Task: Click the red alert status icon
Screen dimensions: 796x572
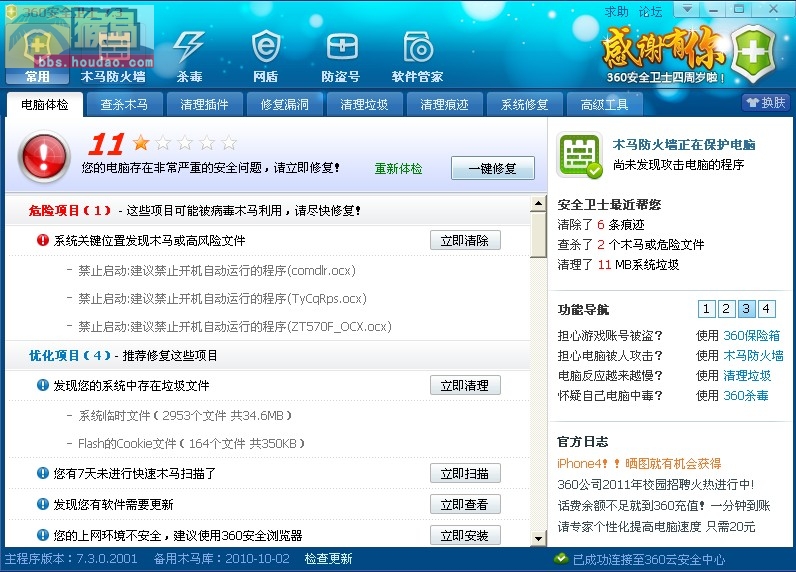Action: pyautogui.click(x=44, y=155)
